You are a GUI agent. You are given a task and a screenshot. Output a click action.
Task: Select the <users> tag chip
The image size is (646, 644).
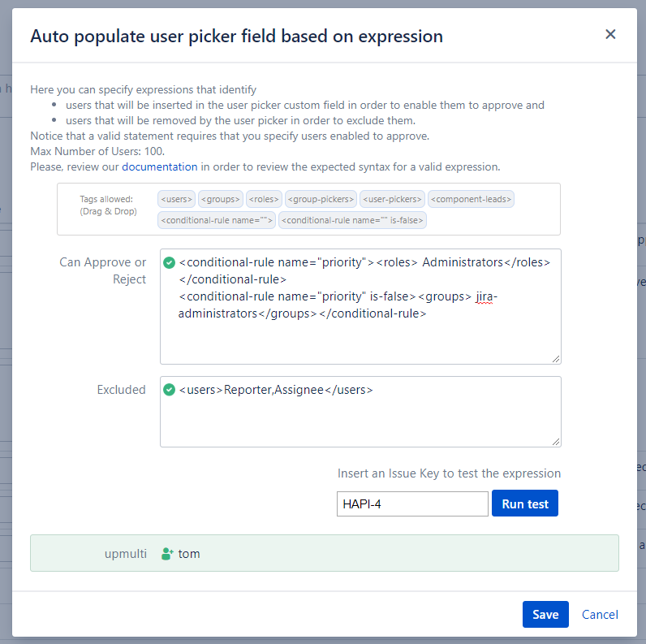coord(176,199)
